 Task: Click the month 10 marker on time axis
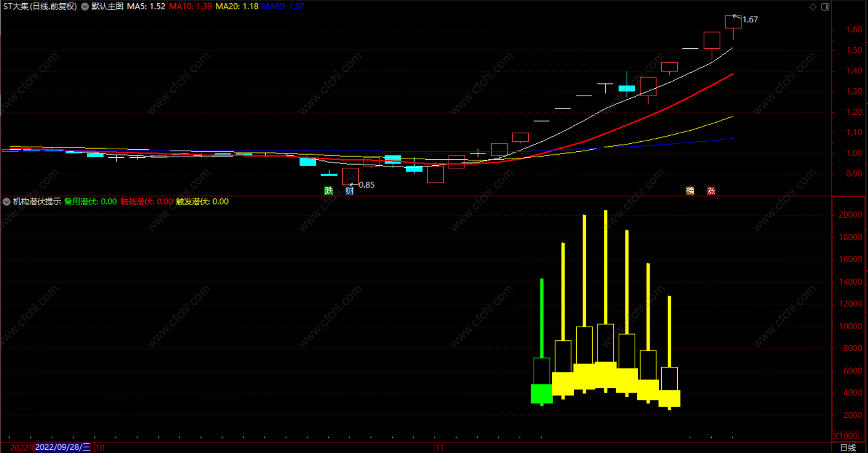tap(99, 448)
